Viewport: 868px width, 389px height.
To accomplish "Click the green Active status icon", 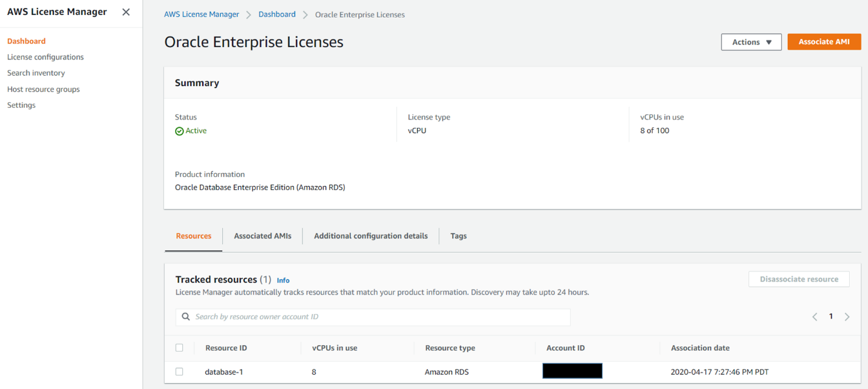I will pos(180,131).
